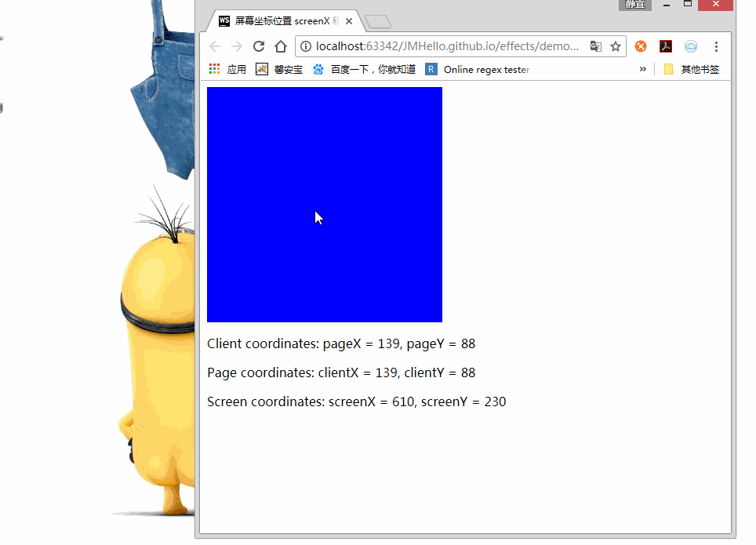Open the Adobe PDF extension icon
Image resolution: width=756 pixels, height=545 pixels.
coord(666,46)
